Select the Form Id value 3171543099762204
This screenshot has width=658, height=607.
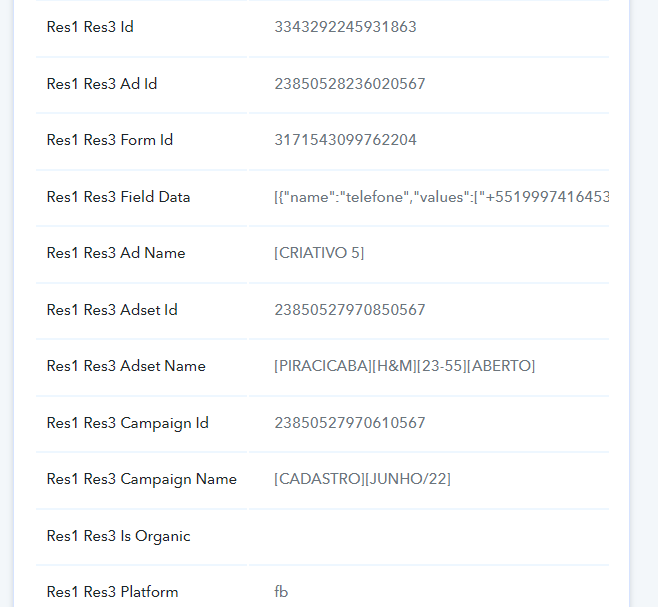pyautogui.click(x=345, y=140)
